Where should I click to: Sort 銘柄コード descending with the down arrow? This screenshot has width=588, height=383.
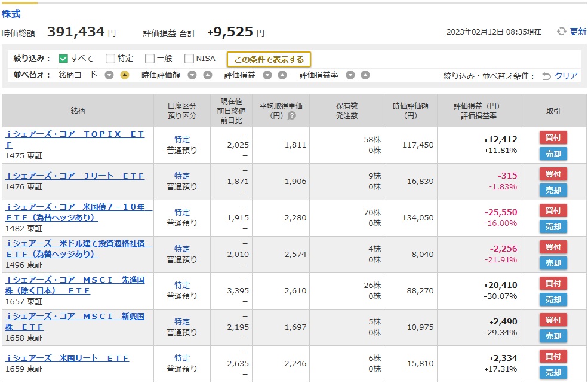click(x=109, y=75)
